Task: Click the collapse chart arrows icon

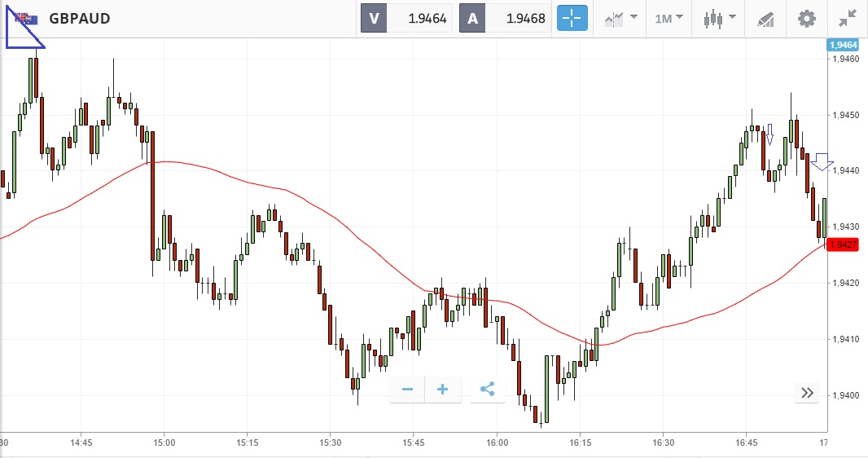Action: pyautogui.click(x=848, y=18)
